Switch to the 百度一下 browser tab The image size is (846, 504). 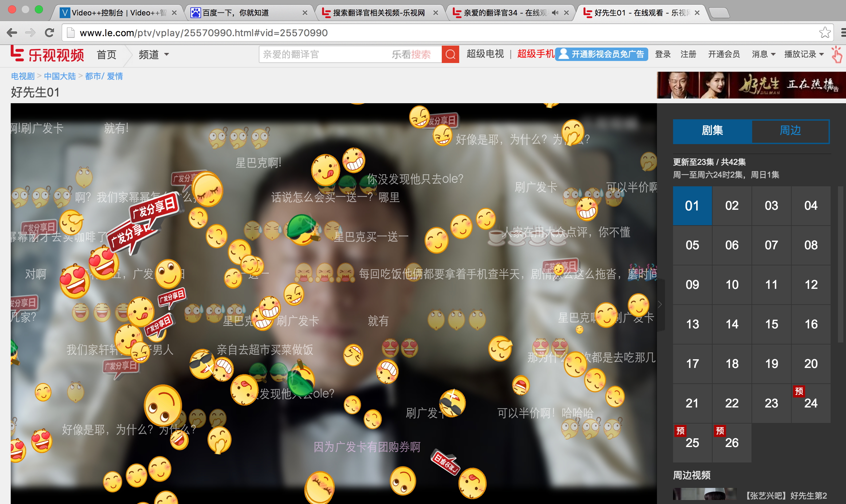[250, 13]
